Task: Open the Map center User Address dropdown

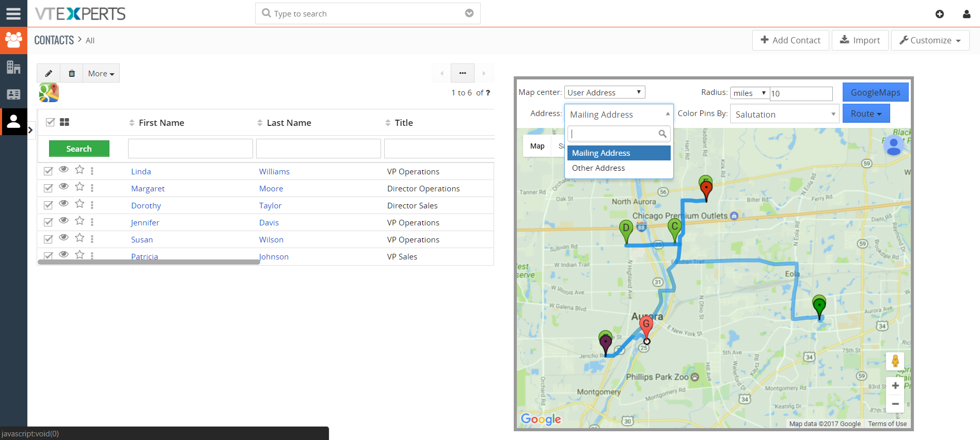Action: point(605,92)
